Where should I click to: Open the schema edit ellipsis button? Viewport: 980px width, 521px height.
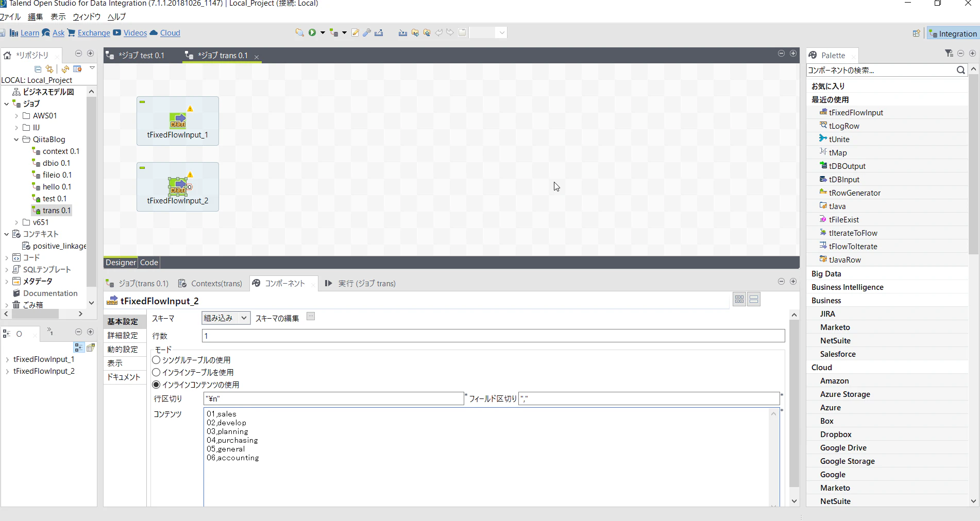311,317
